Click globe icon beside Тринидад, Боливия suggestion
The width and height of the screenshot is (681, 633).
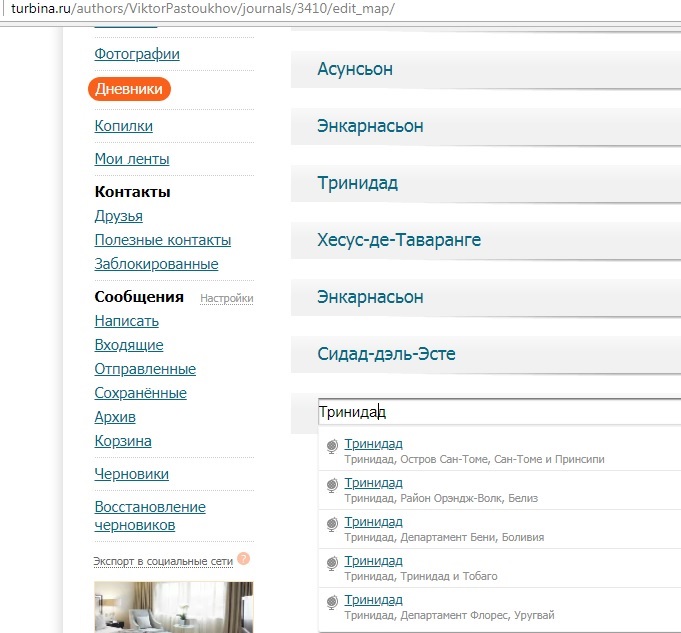[332, 524]
